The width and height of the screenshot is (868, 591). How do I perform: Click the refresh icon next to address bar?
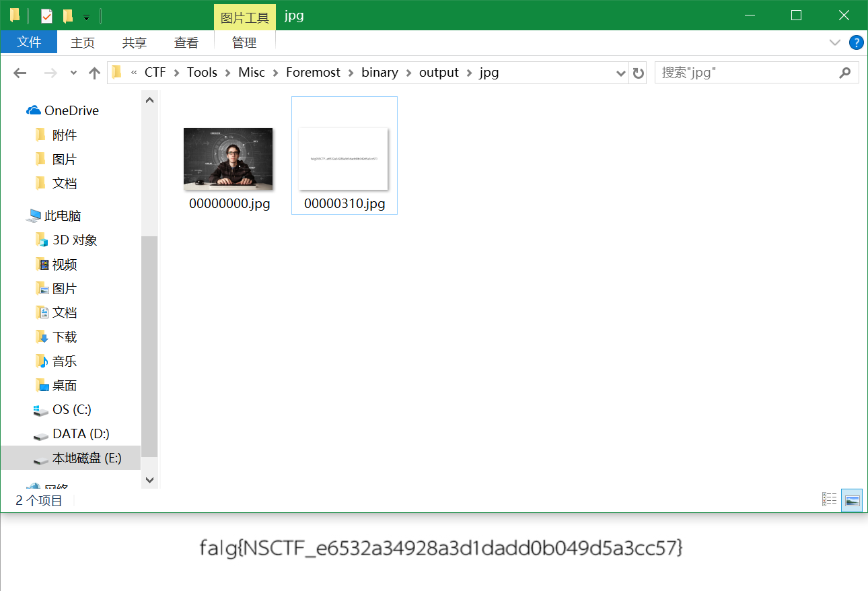pyautogui.click(x=638, y=73)
